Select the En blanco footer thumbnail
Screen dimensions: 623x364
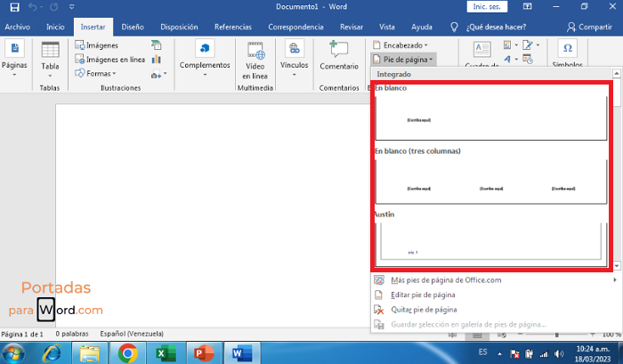[x=491, y=117]
